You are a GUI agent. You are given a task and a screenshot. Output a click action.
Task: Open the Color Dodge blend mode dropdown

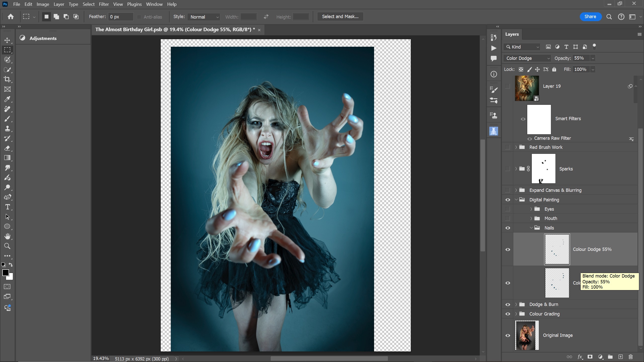pos(527,58)
